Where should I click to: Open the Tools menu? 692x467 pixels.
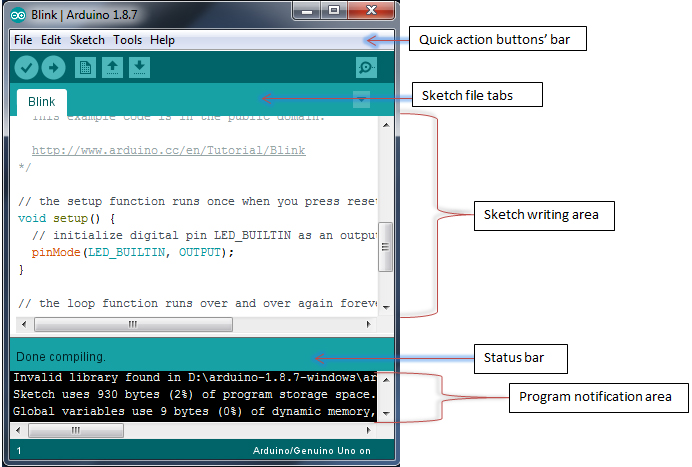(127, 40)
